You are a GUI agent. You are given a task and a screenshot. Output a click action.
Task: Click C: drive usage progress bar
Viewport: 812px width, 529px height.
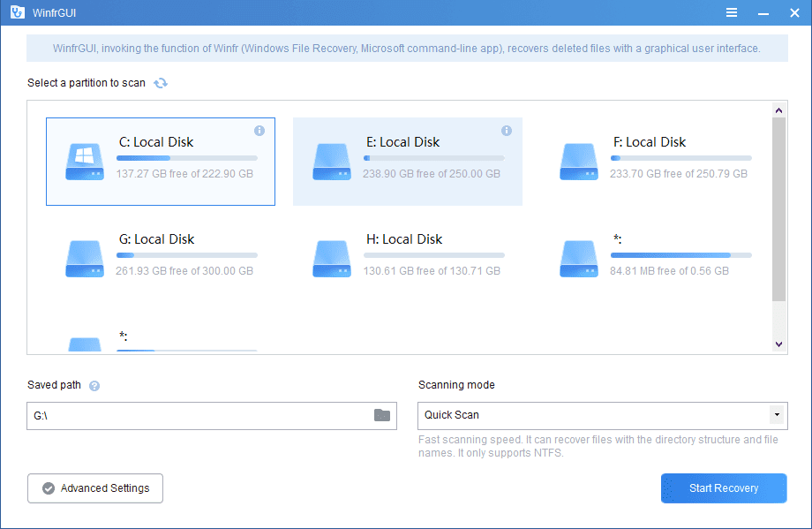[187, 158]
